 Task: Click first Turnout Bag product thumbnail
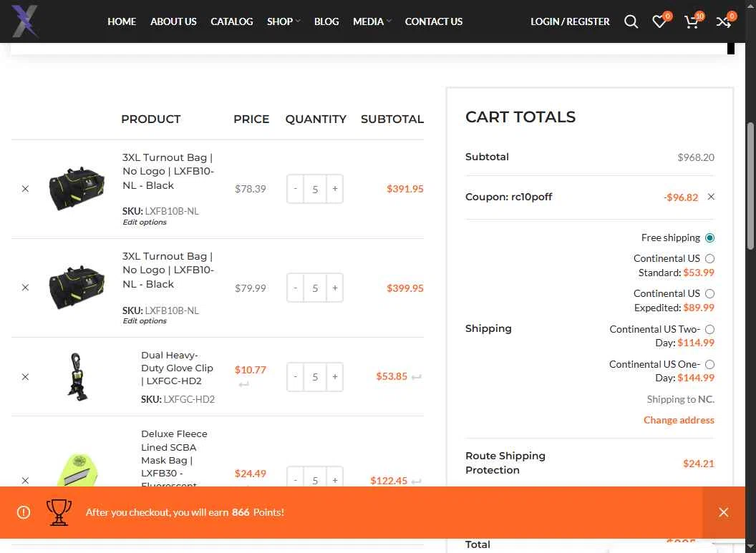tap(77, 189)
